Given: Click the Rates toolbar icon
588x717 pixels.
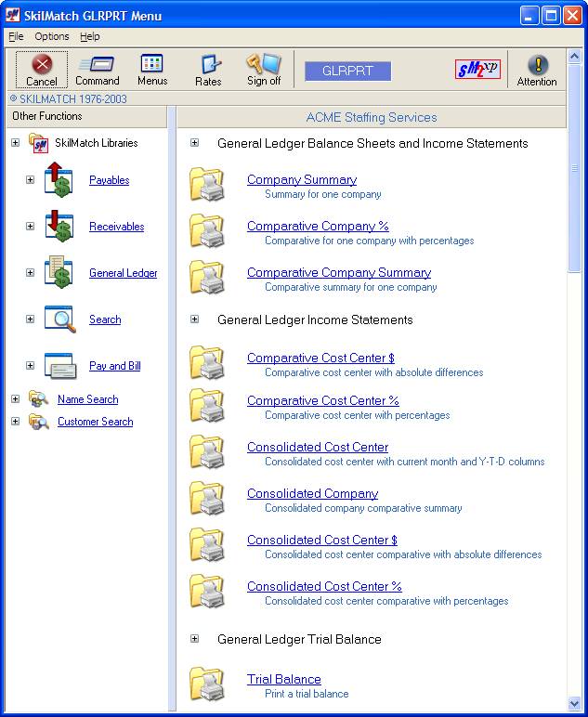Looking at the screenshot, I should 209,64.
